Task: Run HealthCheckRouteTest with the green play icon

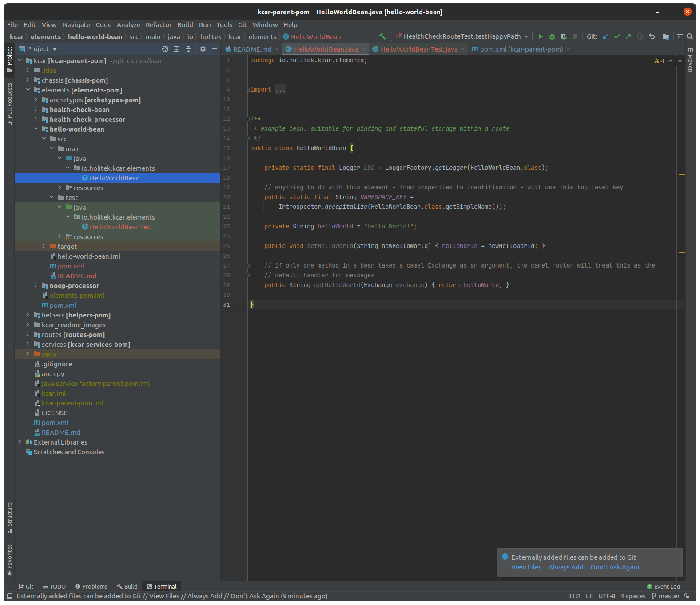Action: (541, 36)
